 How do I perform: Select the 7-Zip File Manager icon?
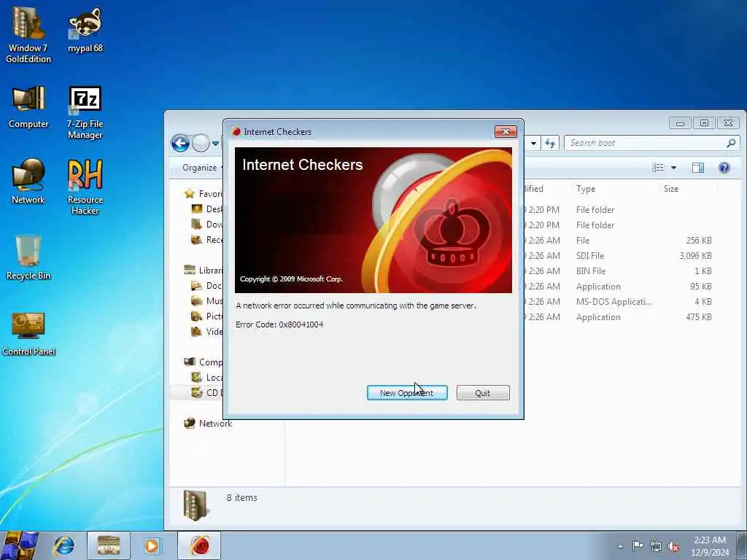[85, 112]
